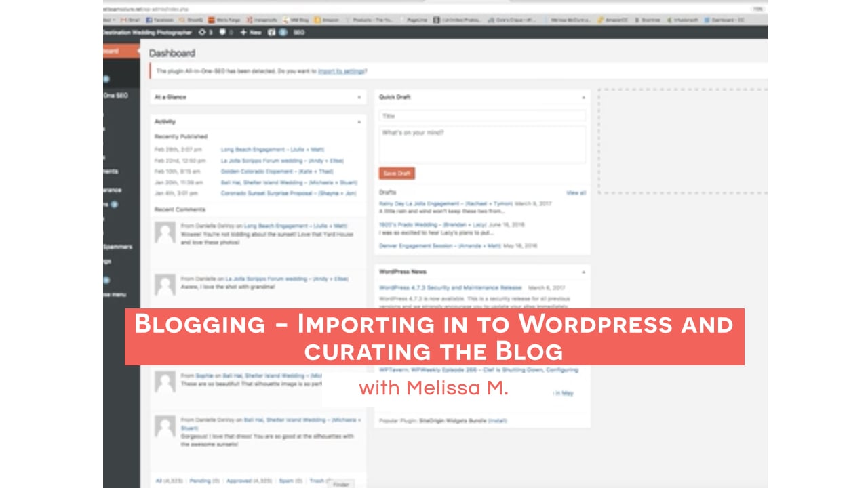This screenshot has width=868, height=488.
Task: Collapse the Activity panel
Action: pos(359,121)
